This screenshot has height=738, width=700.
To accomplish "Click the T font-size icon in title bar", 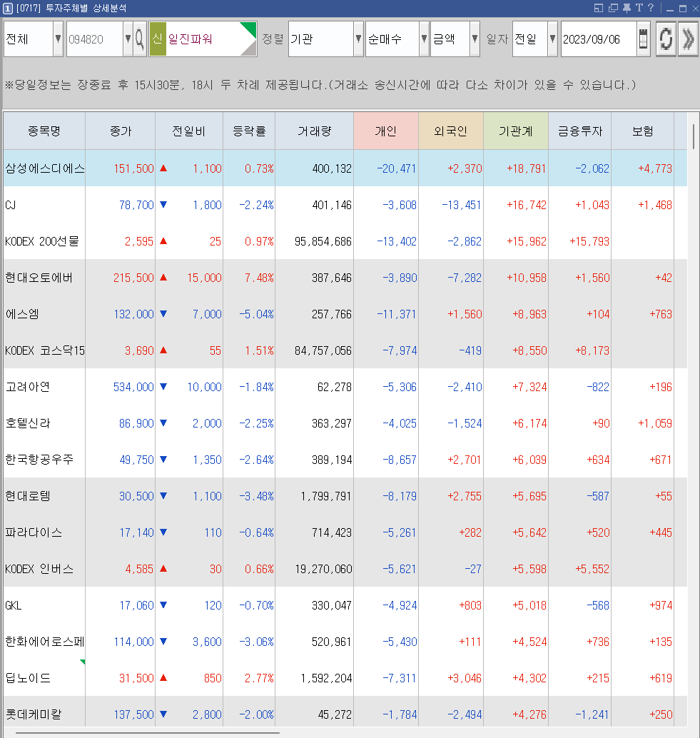I will [x=639, y=8].
